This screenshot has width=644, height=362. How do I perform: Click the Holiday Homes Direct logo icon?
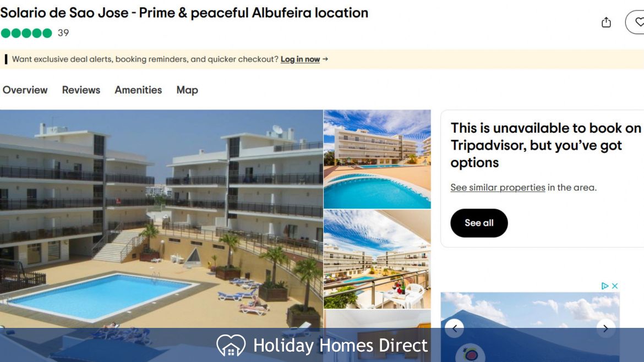click(x=231, y=345)
